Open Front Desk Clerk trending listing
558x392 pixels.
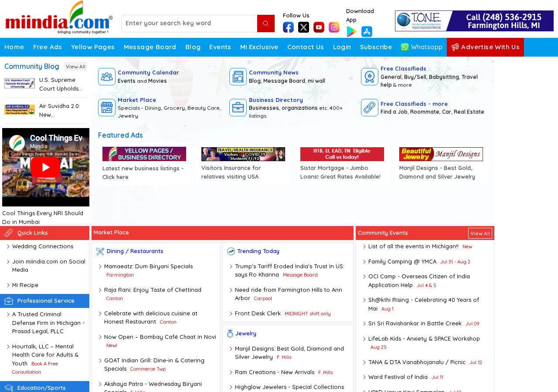pos(258,314)
